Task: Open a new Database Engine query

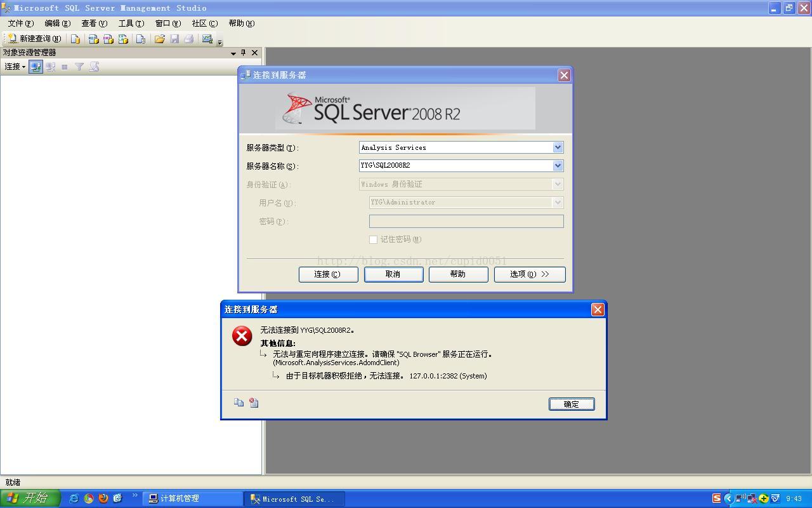Action: 75,39
